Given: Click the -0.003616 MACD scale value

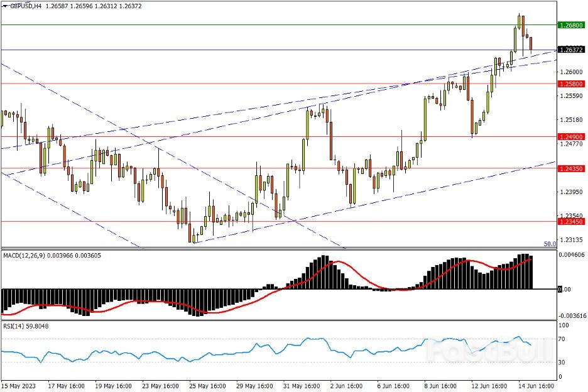Looking at the screenshot, I should pyautogui.click(x=572, y=316).
